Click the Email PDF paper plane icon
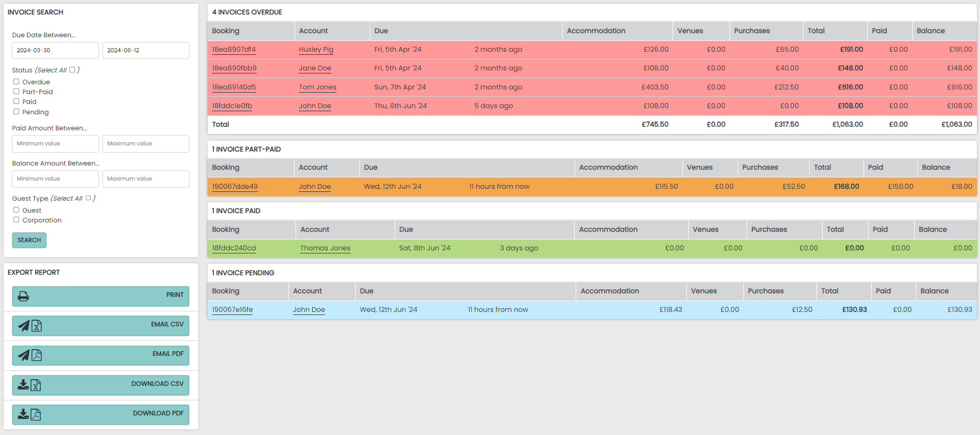The image size is (980, 435). (x=24, y=355)
